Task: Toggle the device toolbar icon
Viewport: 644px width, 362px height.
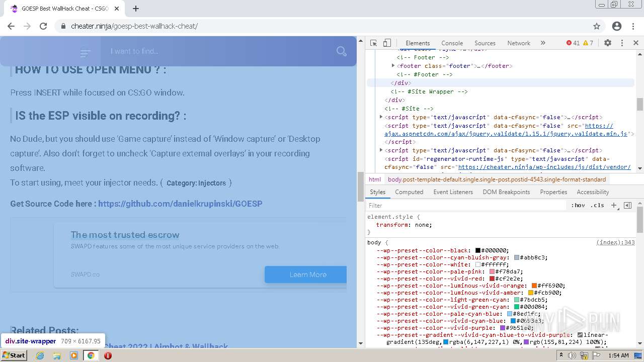Action: click(387, 43)
